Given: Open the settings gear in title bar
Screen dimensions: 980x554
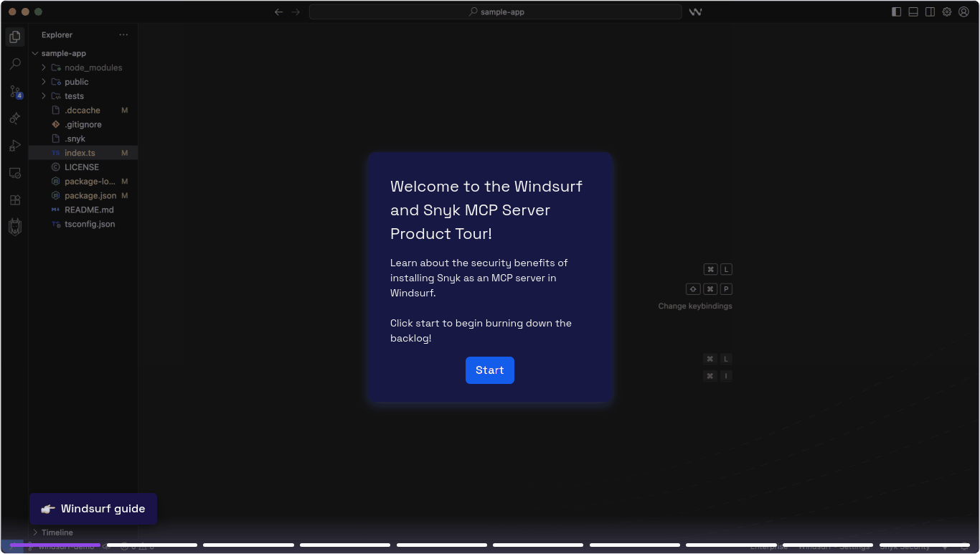Looking at the screenshot, I should pos(947,11).
